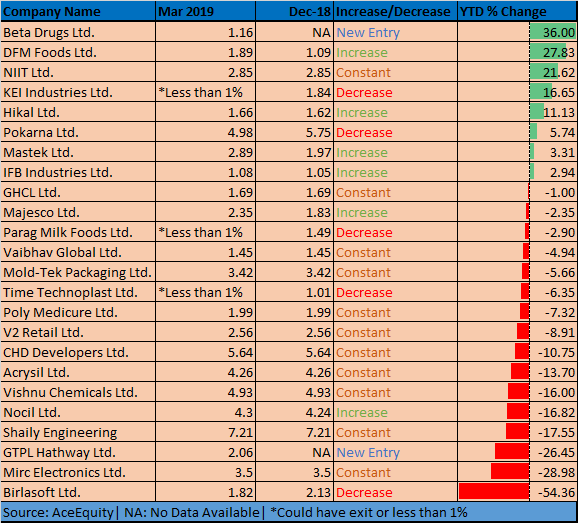
Task: Select the Company Name column header
Action: pos(78,12)
